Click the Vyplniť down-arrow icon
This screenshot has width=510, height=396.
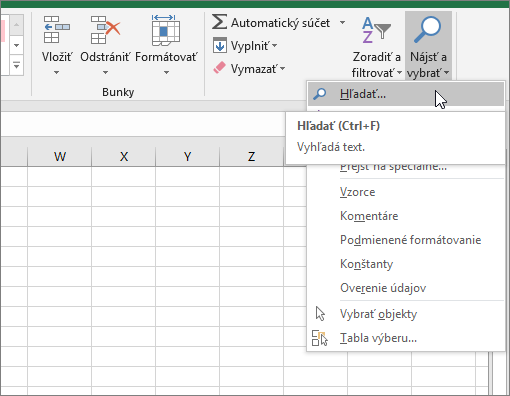pyautogui.click(x=220, y=45)
